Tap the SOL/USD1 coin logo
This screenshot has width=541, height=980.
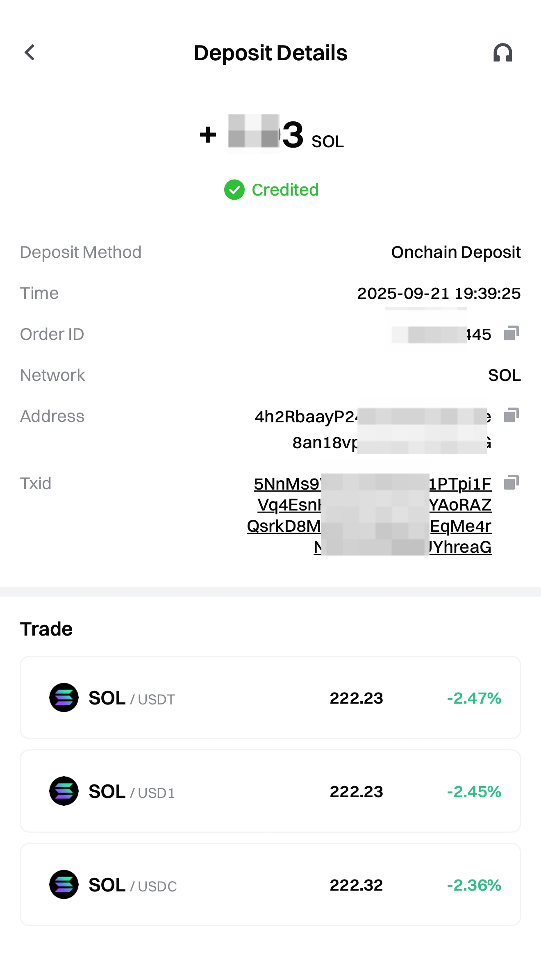point(64,791)
